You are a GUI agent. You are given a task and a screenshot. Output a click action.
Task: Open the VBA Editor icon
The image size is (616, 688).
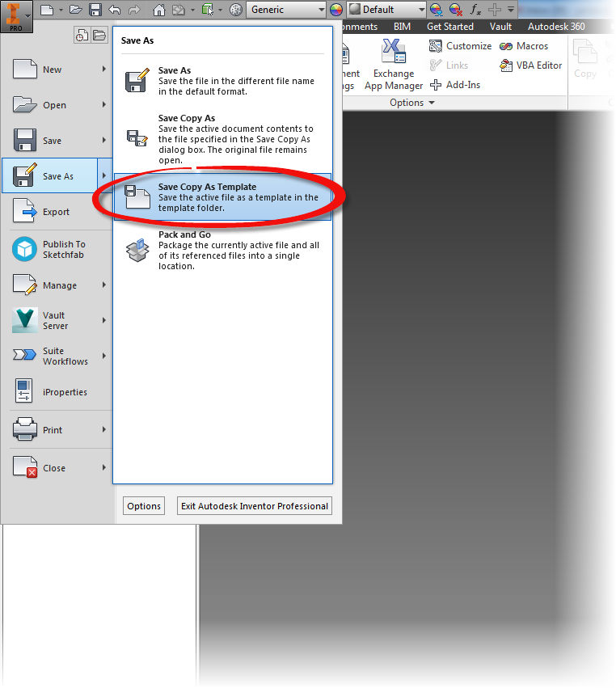506,65
